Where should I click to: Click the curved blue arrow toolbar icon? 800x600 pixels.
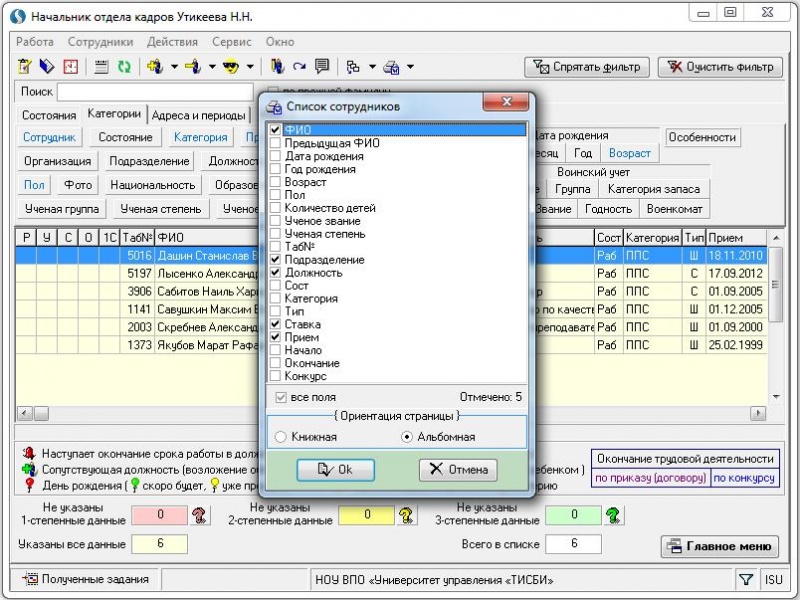point(299,66)
